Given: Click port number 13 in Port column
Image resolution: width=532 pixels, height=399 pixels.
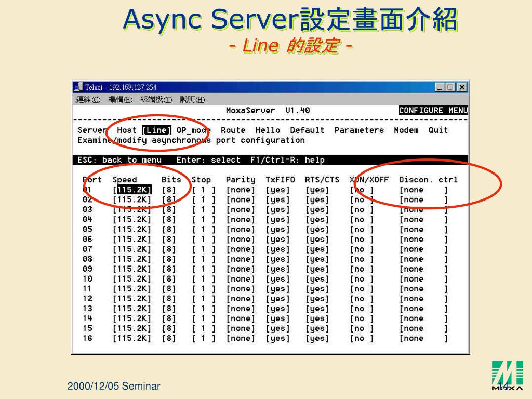Looking at the screenshot, I should (87, 309).
